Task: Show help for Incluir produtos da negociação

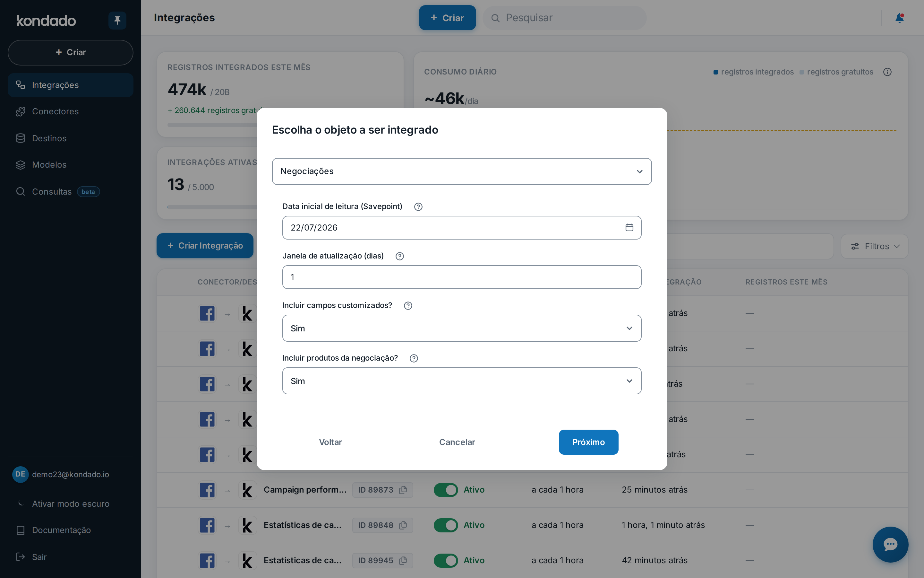Action: tap(414, 358)
